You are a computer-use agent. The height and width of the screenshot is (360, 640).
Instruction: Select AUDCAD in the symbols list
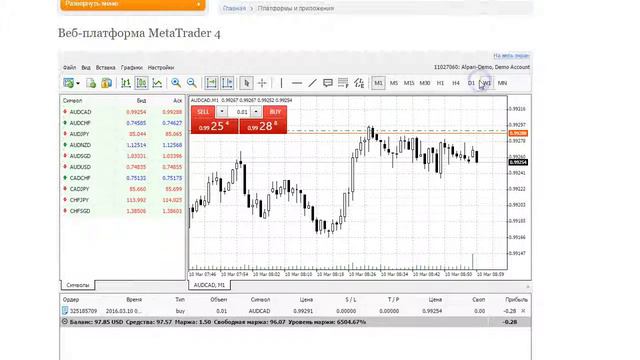pos(122,112)
